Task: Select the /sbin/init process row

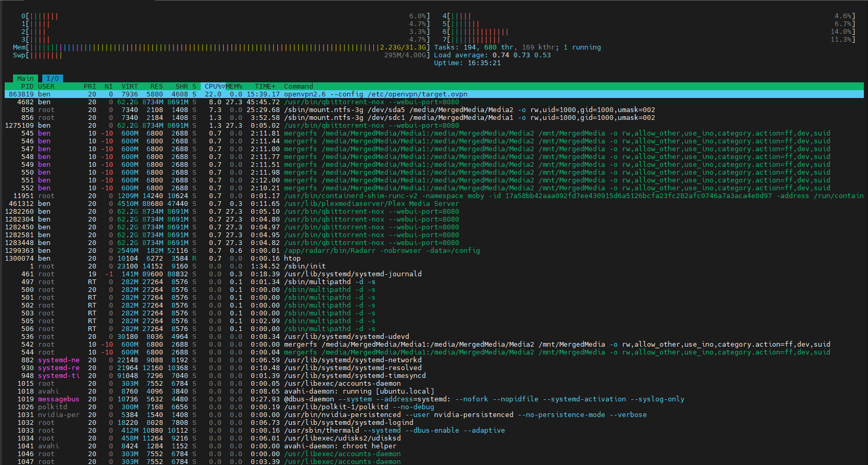Action: click(x=434, y=266)
